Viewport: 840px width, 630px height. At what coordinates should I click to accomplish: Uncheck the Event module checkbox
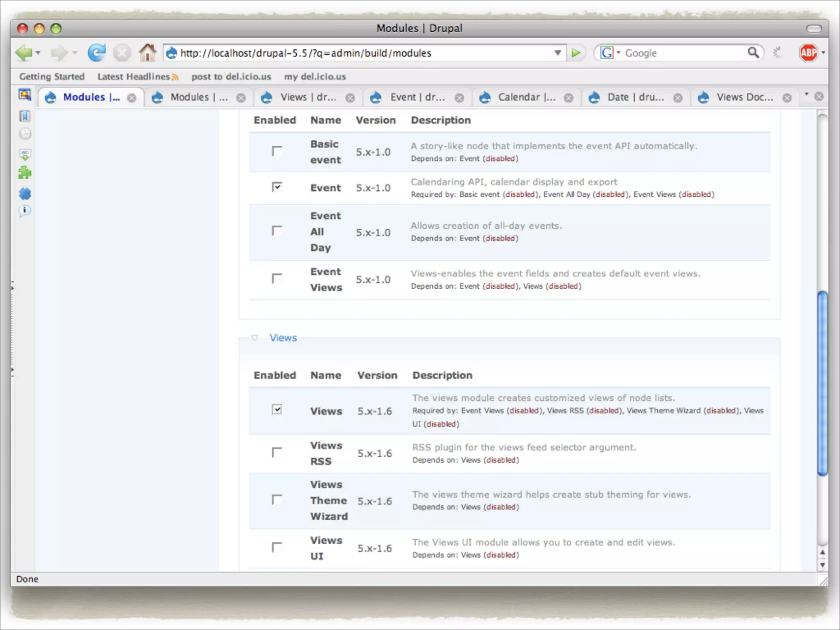tap(277, 187)
